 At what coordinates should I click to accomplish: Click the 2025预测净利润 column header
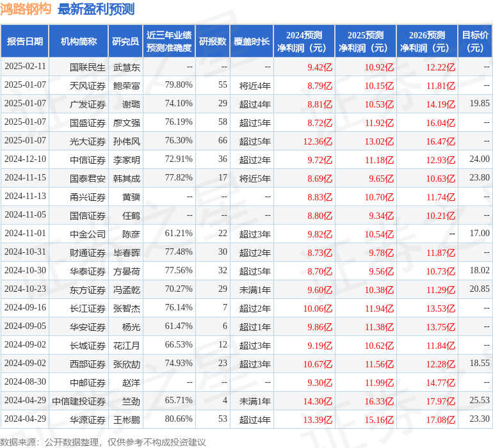[x=366, y=41]
